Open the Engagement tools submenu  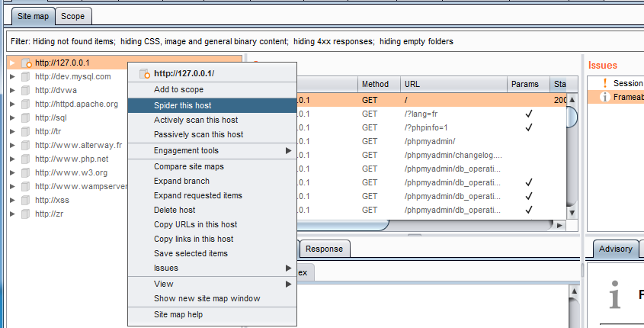tap(213, 151)
